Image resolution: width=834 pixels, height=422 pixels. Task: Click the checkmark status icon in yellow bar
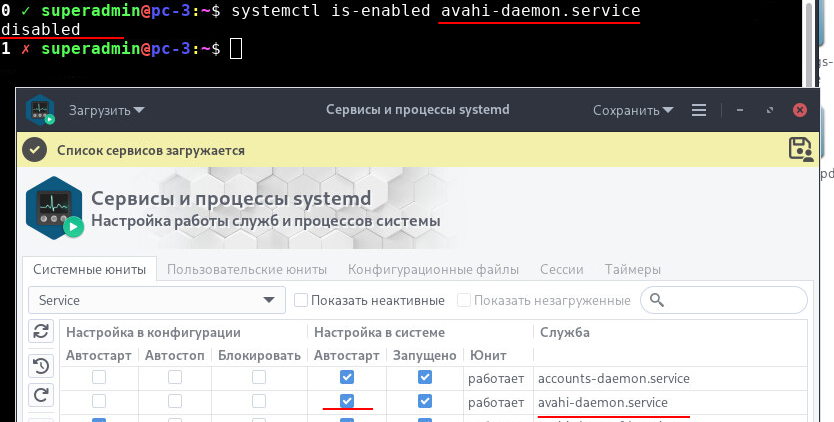(x=35, y=151)
